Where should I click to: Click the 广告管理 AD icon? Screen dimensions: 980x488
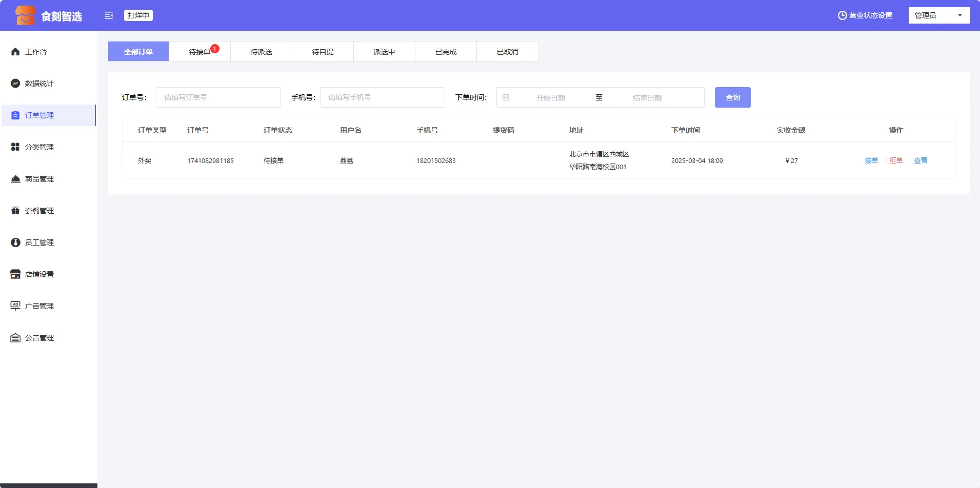pos(15,306)
